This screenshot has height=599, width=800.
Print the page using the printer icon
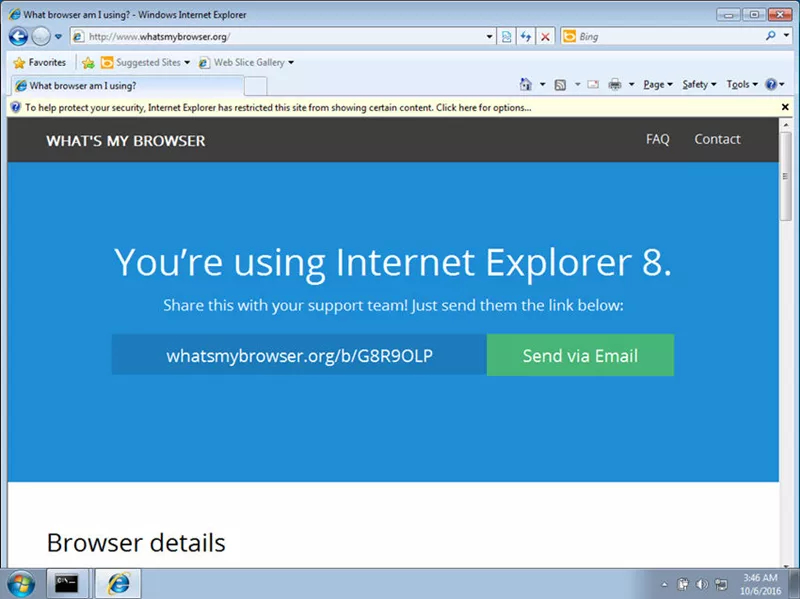614,83
